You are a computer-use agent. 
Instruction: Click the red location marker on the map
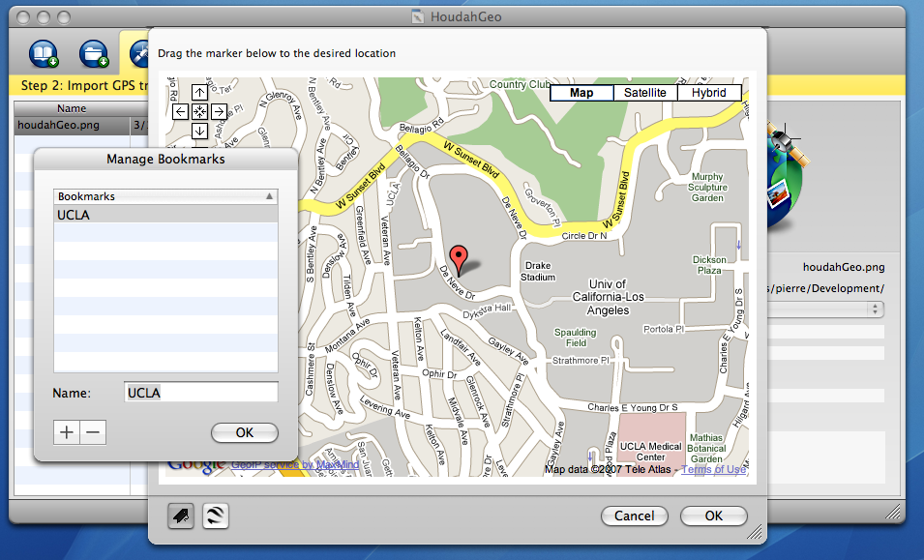[x=459, y=261]
